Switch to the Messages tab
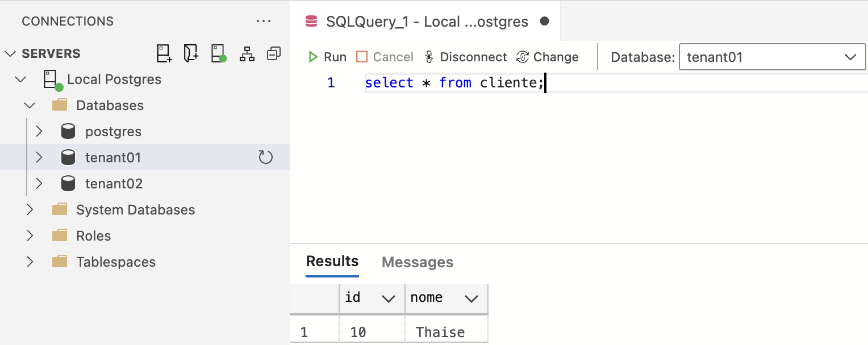868x345 pixels. coord(417,262)
